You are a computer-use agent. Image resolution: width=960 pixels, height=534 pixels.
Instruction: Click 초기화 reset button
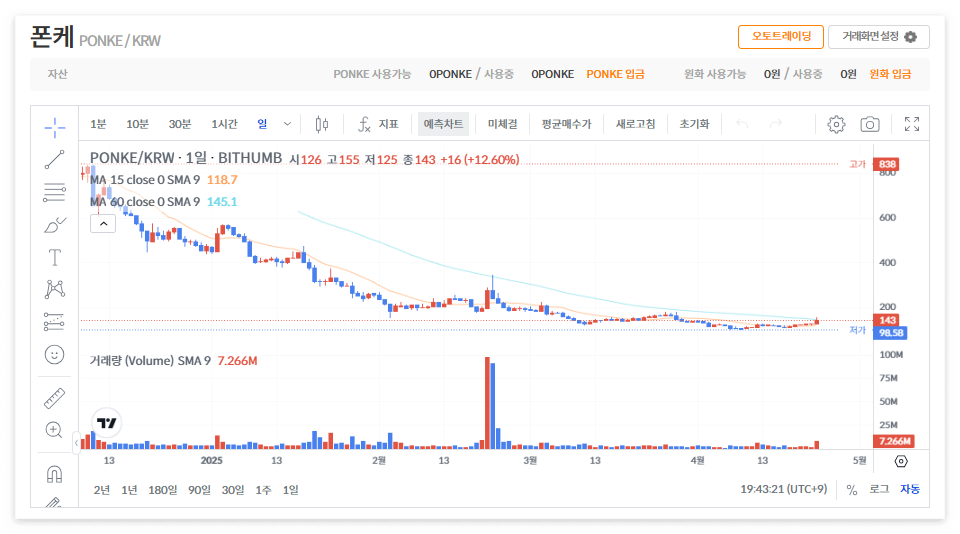694,124
